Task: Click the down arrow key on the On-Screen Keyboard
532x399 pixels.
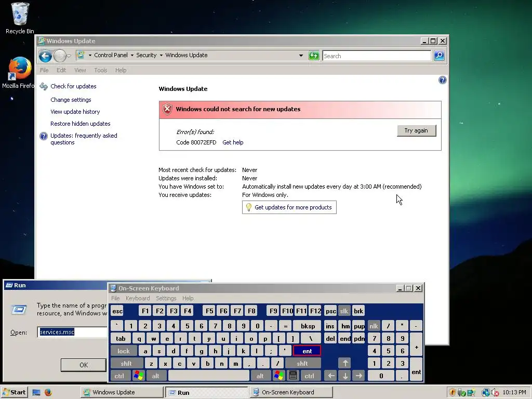Action: tap(345, 376)
